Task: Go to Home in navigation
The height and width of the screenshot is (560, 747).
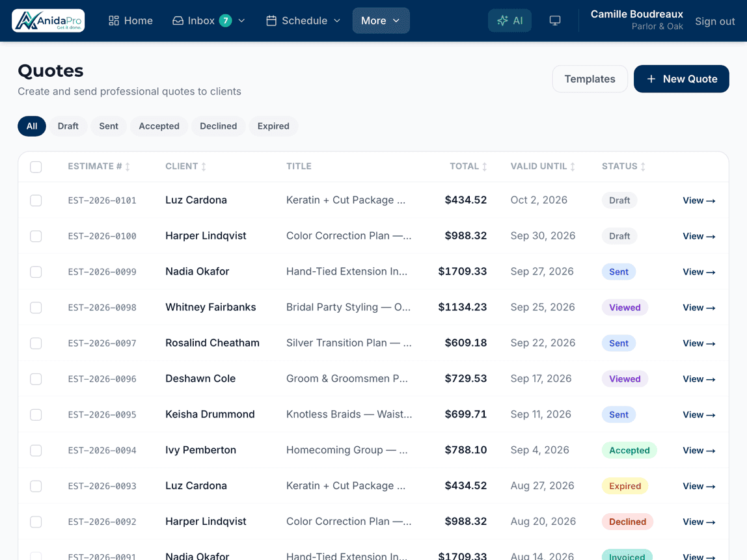Action: (x=131, y=20)
